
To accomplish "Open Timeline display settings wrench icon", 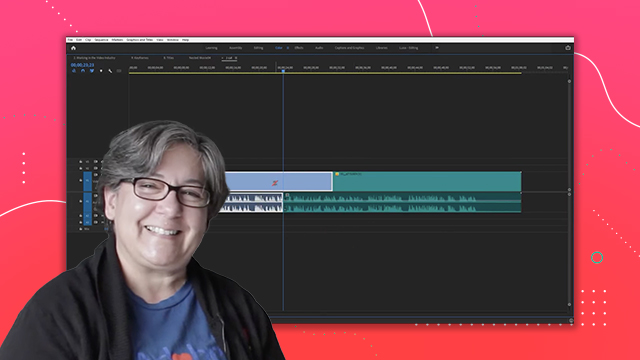I will tap(110, 71).
